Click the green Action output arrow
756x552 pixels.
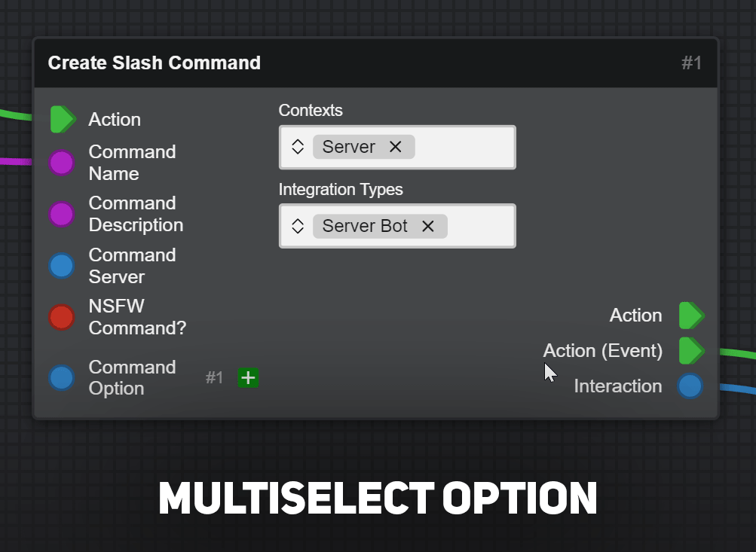point(692,316)
